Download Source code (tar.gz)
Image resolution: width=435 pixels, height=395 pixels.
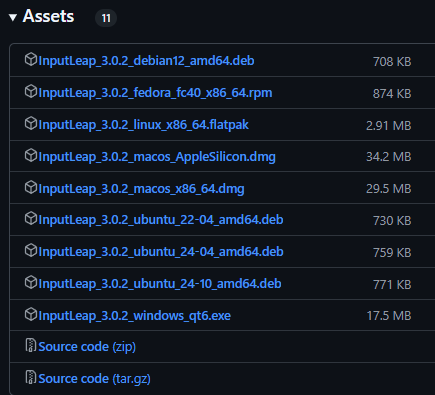pos(94,379)
